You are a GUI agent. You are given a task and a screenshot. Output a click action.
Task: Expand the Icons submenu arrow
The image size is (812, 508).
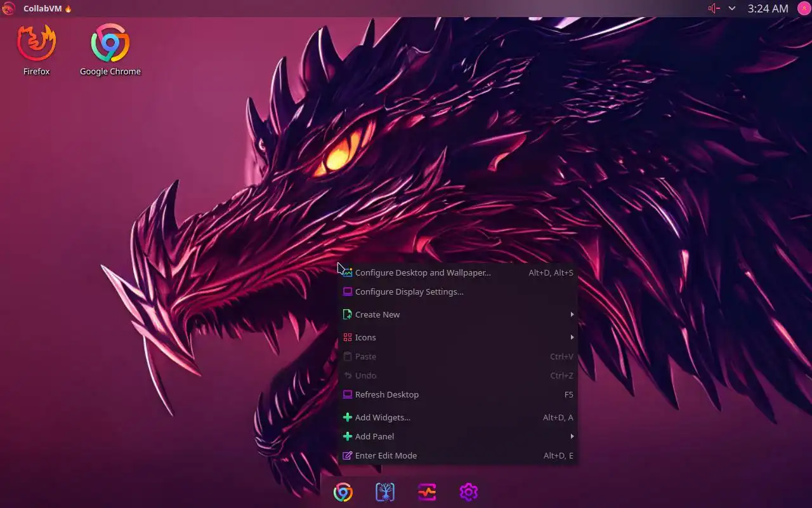572,337
